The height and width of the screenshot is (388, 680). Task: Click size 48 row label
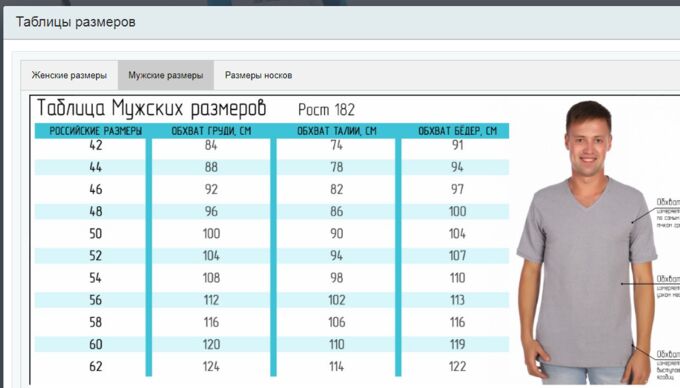pyautogui.click(x=96, y=212)
